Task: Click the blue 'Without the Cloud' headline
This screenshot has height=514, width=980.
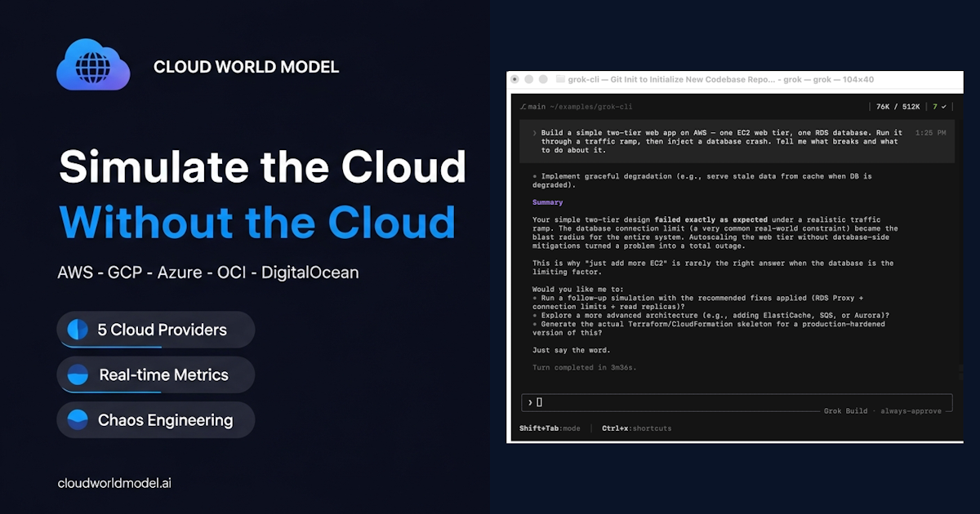Action: point(257,221)
